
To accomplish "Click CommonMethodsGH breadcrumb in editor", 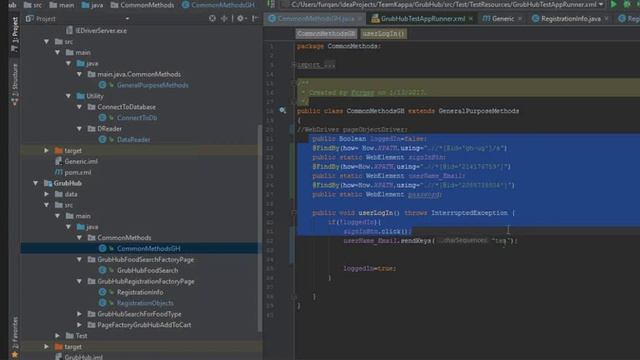I will pos(326,33).
